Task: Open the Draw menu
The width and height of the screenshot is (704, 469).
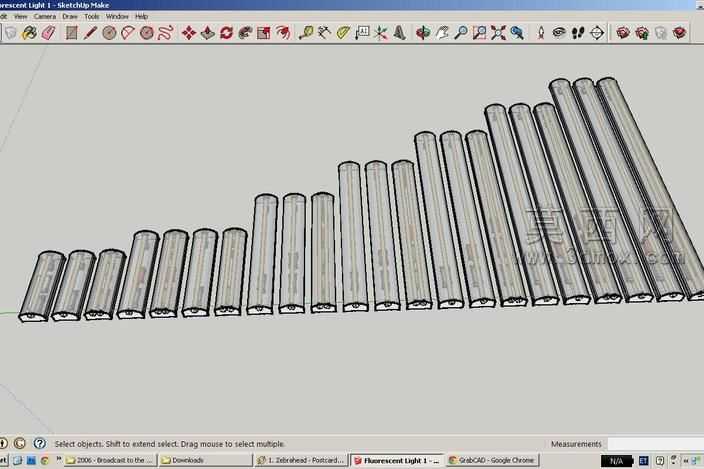Action: (x=70, y=16)
